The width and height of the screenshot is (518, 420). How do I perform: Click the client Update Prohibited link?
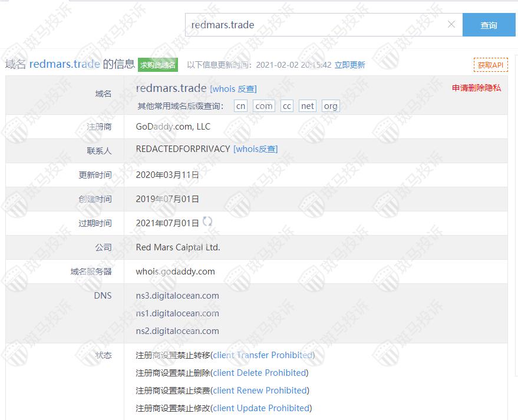(261, 408)
